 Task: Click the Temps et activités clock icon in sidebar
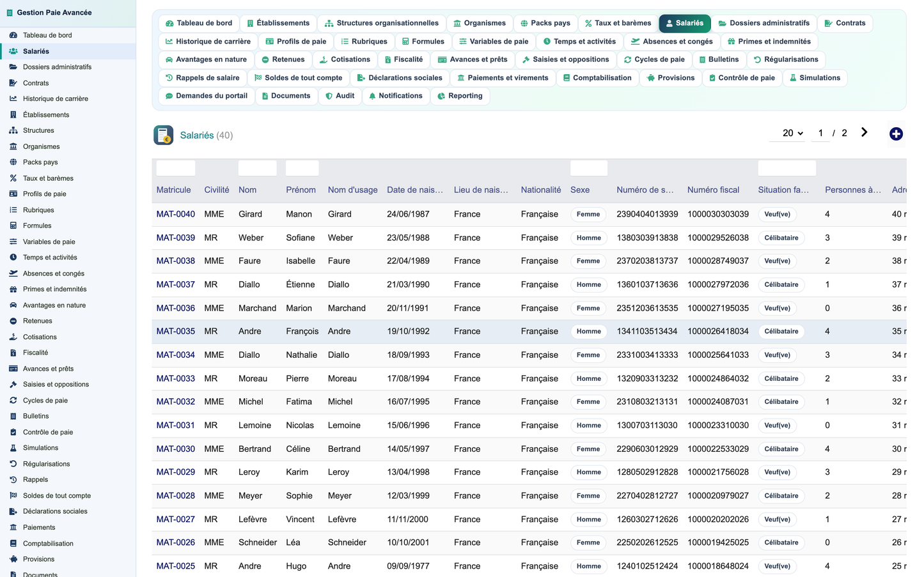pyautogui.click(x=13, y=258)
